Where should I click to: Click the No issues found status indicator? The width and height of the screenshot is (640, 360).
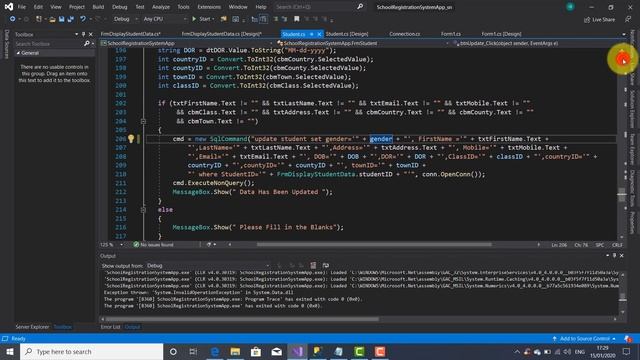(153, 244)
